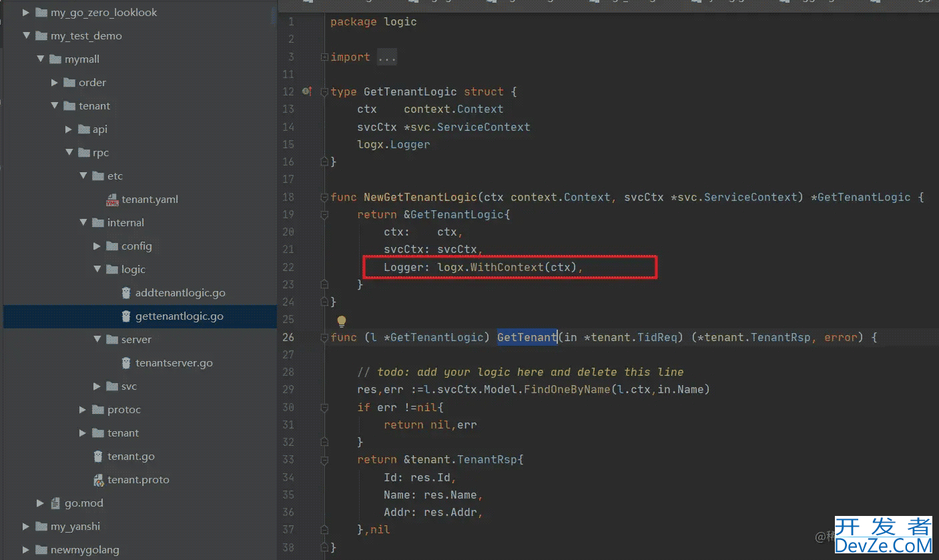Click the implements gutter marker beside GetTenantLogic struct
The height and width of the screenshot is (560, 939).
click(x=306, y=91)
